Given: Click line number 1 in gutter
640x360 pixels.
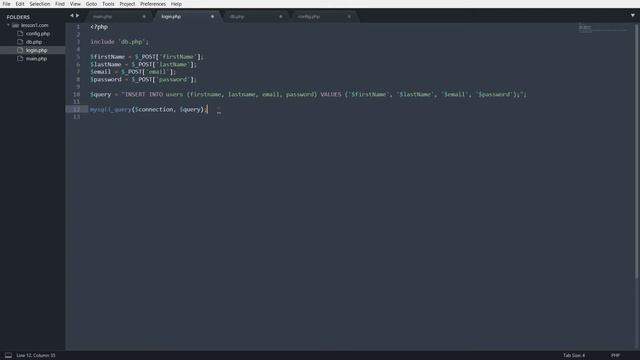Looking at the screenshot, I should 78,27.
